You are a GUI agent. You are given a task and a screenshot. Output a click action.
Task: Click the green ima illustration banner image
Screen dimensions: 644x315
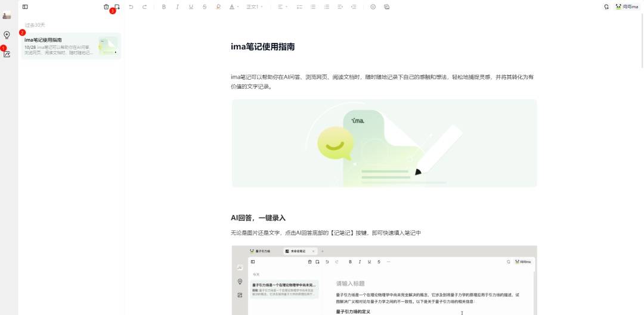(385, 143)
